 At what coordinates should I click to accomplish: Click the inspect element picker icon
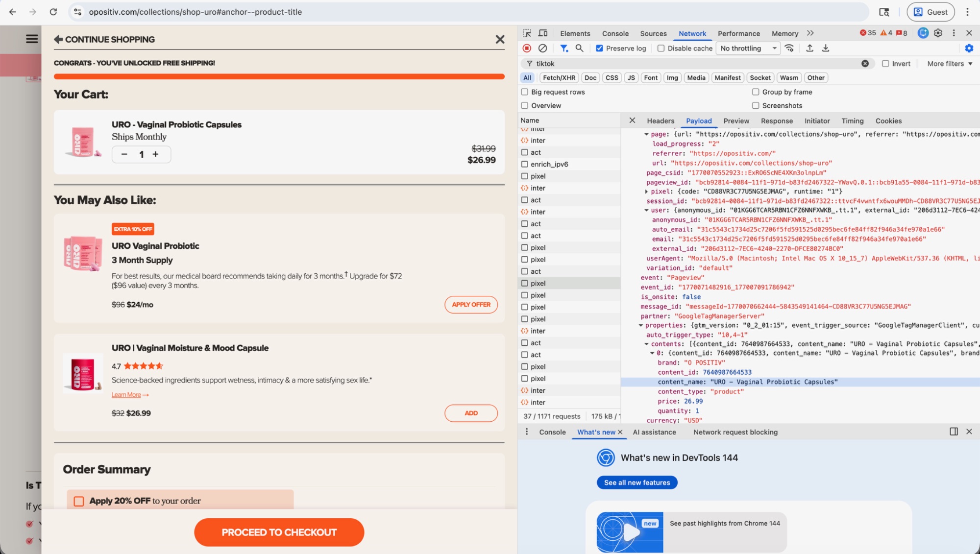[x=527, y=33]
